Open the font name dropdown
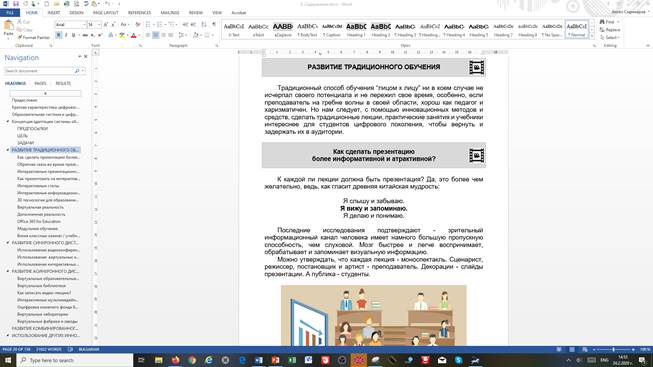Screen dimensions: 653x367 pyautogui.click(x=85, y=25)
